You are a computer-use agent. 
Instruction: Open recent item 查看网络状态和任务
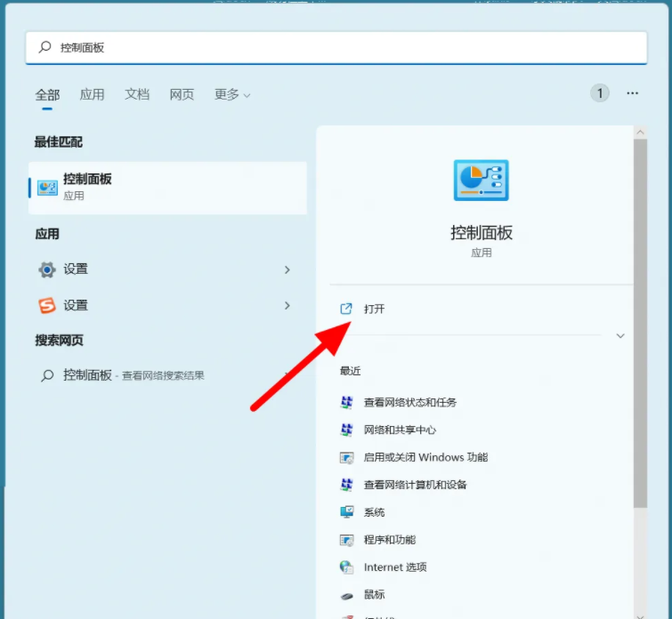pyautogui.click(x=409, y=402)
